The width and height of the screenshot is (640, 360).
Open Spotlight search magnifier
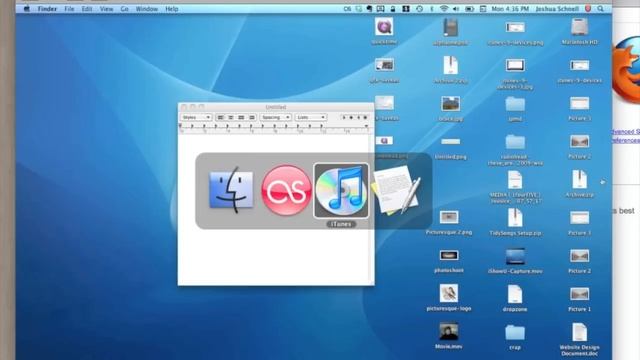click(600, 9)
